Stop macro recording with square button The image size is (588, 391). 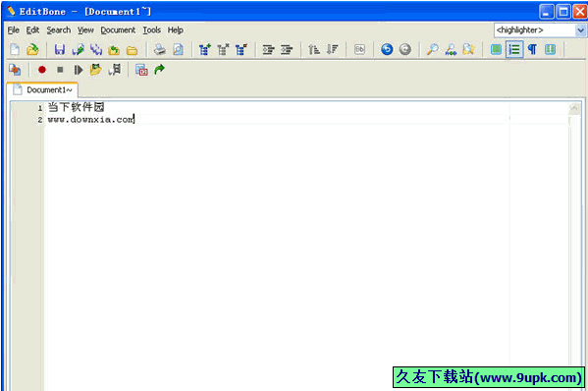(60, 70)
